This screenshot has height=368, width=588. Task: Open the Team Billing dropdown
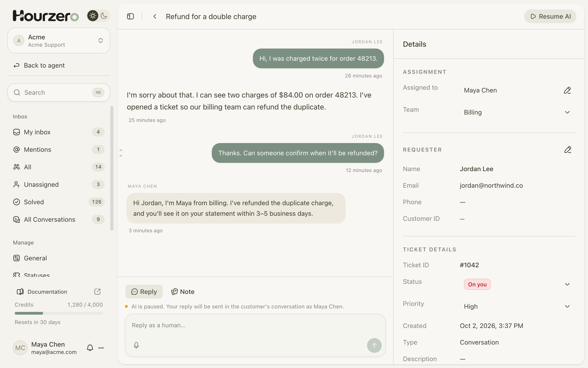(x=517, y=112)
